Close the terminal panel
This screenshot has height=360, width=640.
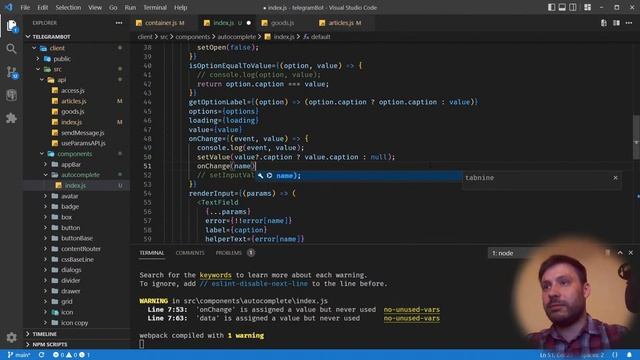pyautogui.click(x=631, y=253)
